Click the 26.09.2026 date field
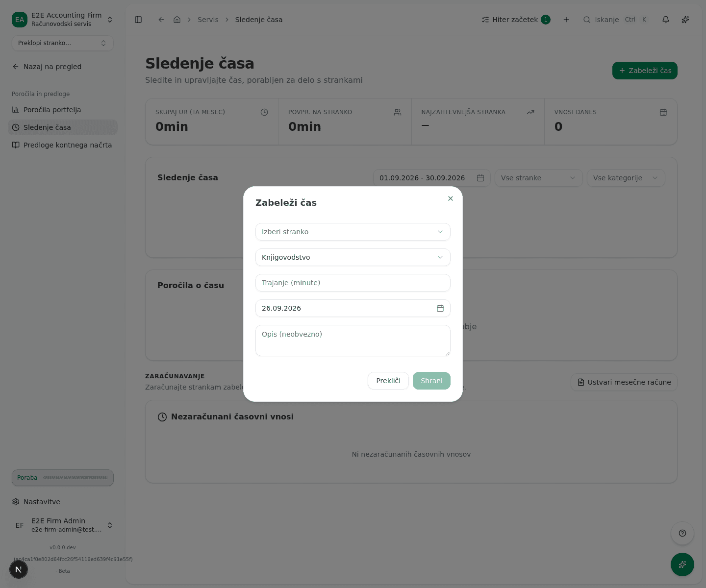706x588 pixels. click(x=353, y=308)
